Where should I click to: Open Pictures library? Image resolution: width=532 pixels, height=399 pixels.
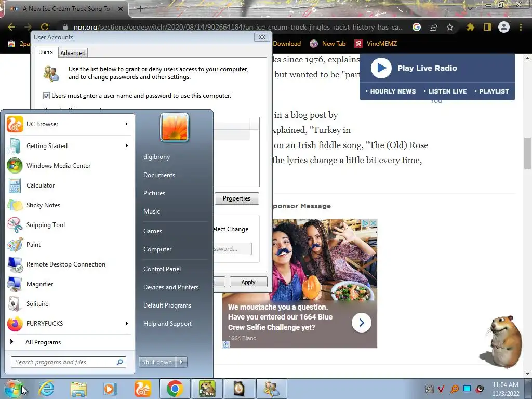(x=154, y=193)
